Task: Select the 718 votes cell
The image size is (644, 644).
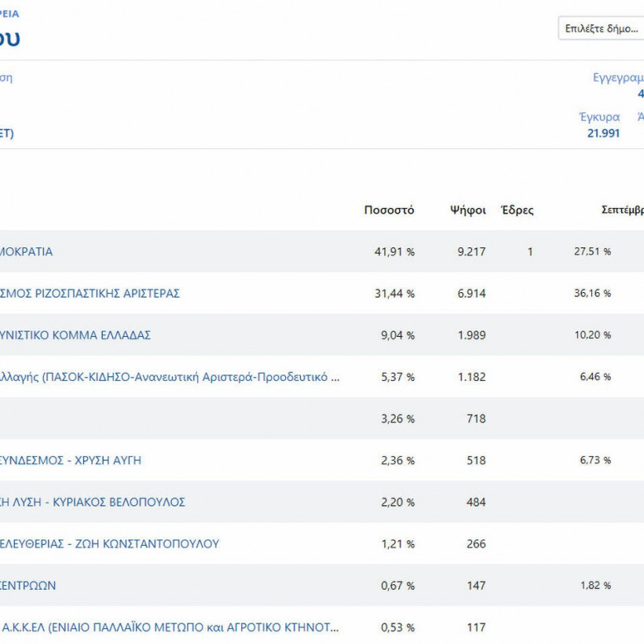Action: point(476,419)
